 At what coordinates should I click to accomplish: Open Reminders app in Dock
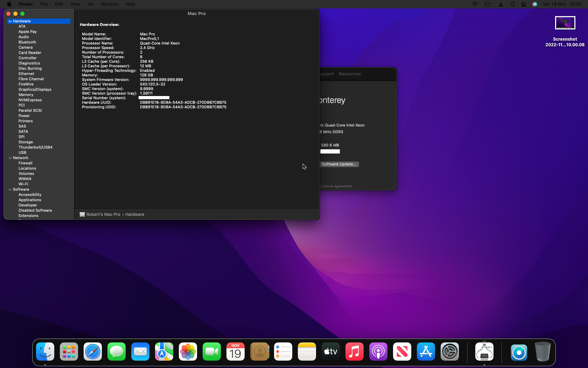283,352
